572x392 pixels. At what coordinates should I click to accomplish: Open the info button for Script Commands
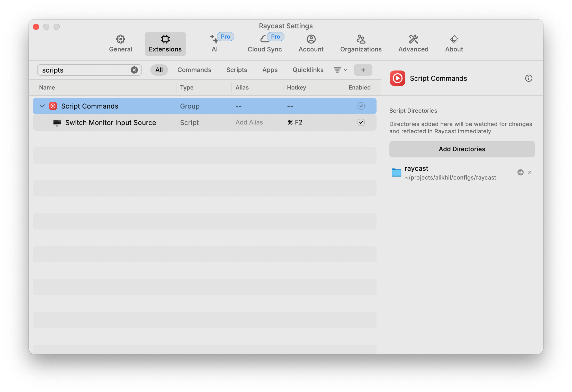[529, 78]
